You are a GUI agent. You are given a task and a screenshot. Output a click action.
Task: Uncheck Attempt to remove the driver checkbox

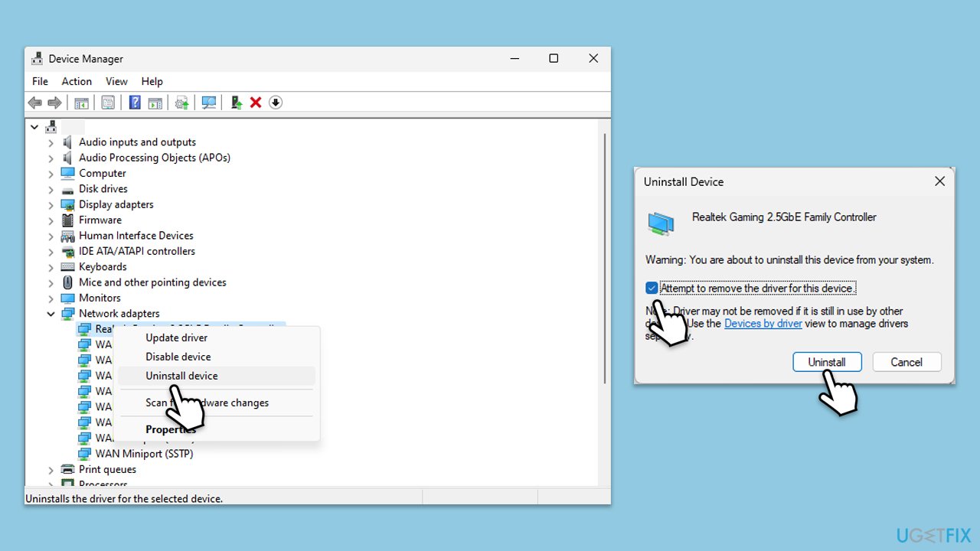pos(652,289)
